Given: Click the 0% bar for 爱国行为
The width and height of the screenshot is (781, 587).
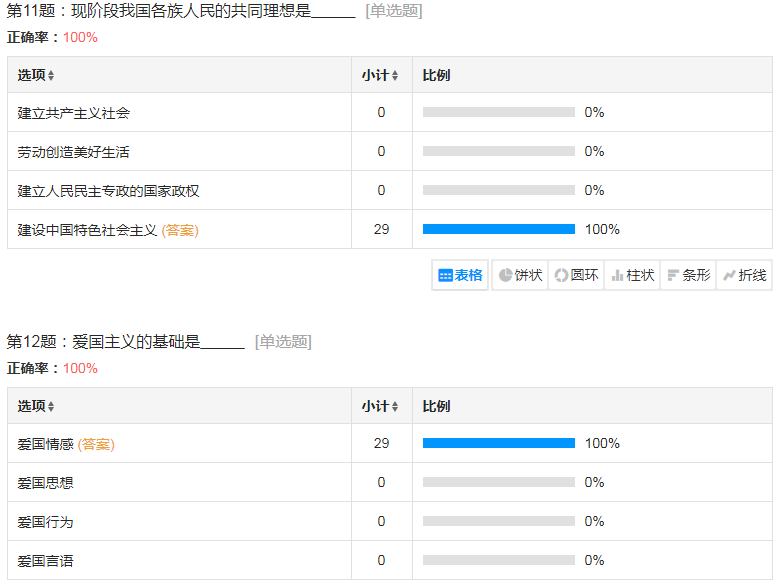Looking at the screenshot, I should pyautogui.click(x=499, y=522).
